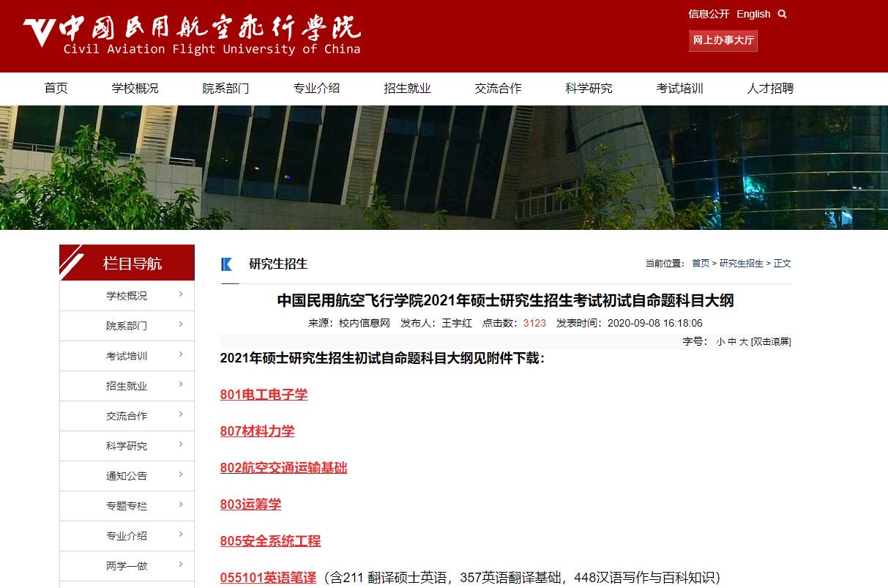The width and height of the screenshot is (888, 588).
Task: Click the university logo emblem
Action: coord(38,31)
